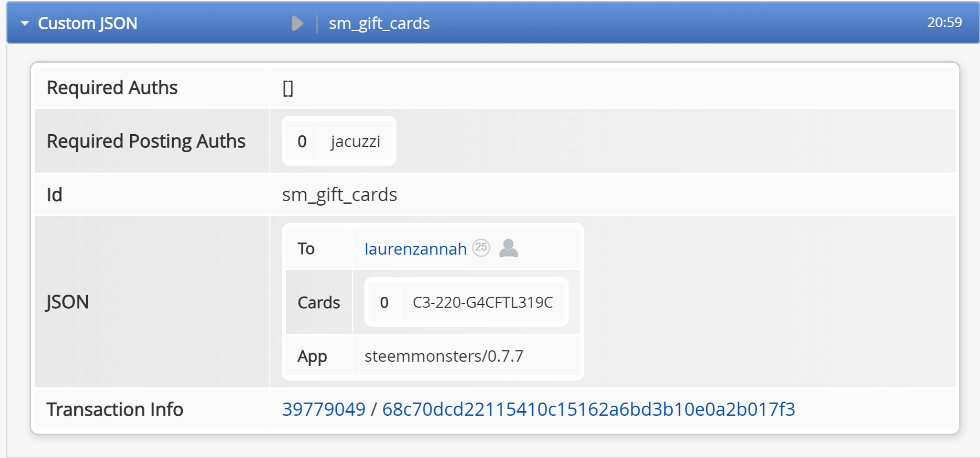Click the Cards field label
This screenshot has width=980, height=458.
tap(319, 302)
